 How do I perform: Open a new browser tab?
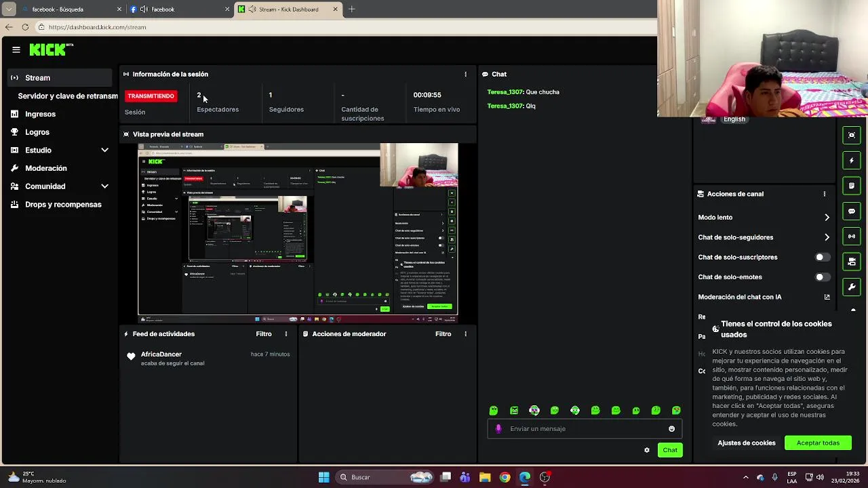click(352, 9)
